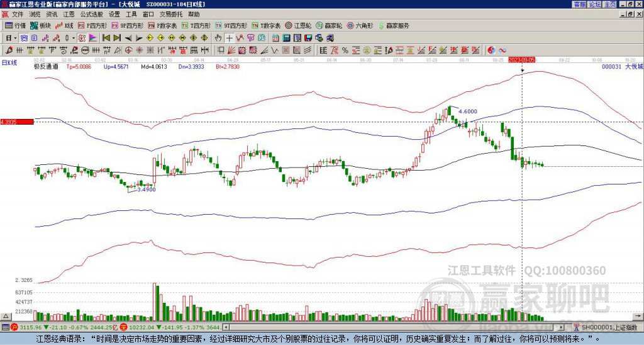Open the 资讯 menu
Viewport: 644px width, 345px height.
pyautogui.click(x=52, y=14)
